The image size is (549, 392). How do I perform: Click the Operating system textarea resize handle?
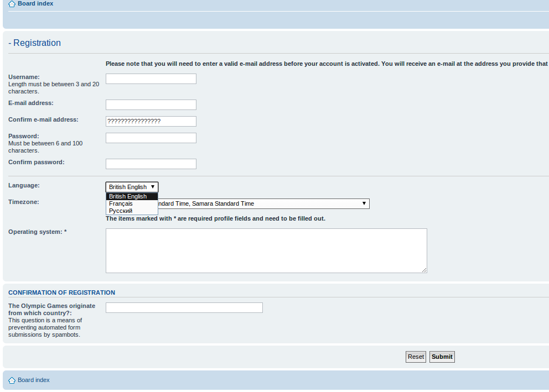coord(424,270)
